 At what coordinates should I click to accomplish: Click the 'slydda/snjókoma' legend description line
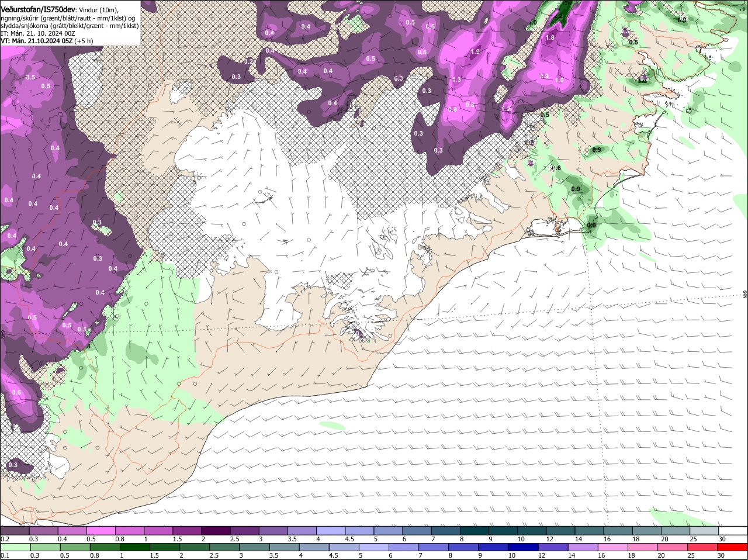click(x=70, y=26)
